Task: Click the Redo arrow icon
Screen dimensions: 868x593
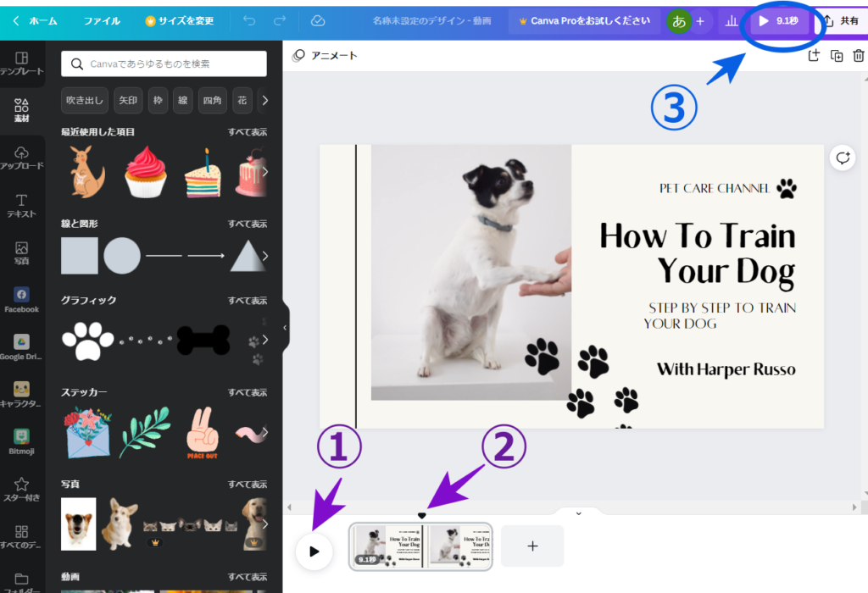Action: pos(280,21)
